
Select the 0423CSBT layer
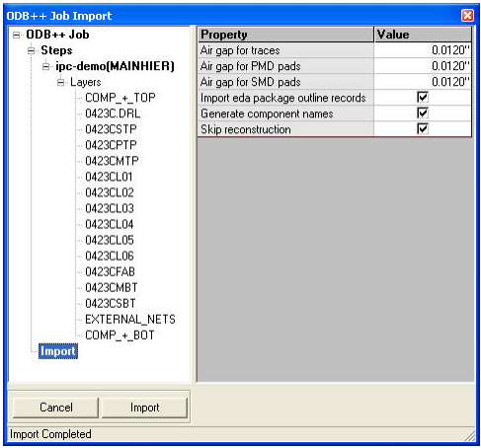coord(111,303)
